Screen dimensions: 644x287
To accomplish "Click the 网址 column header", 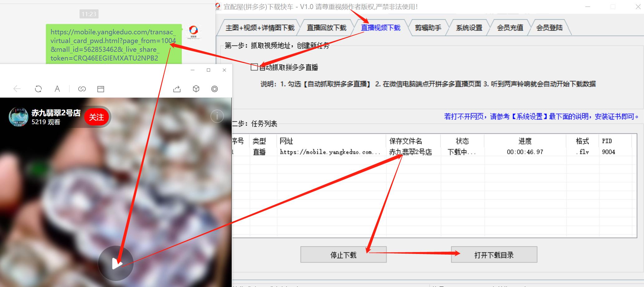I will coord(332,141).
